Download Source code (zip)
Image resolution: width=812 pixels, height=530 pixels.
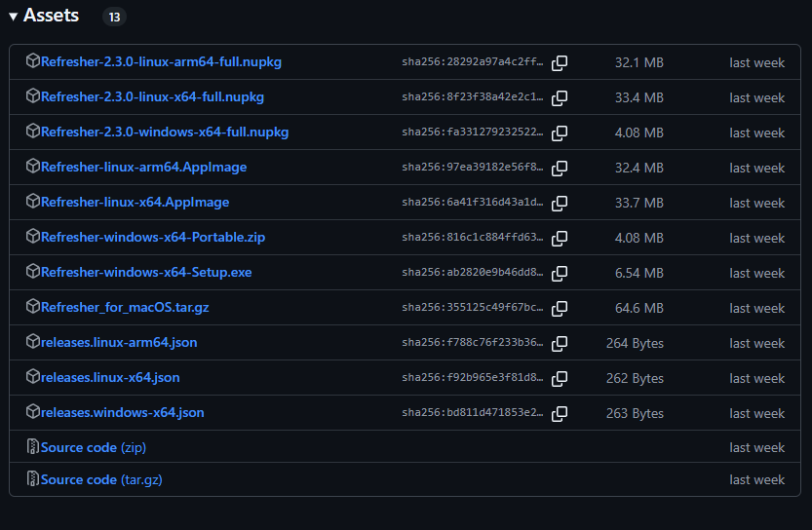coord(94,448)
